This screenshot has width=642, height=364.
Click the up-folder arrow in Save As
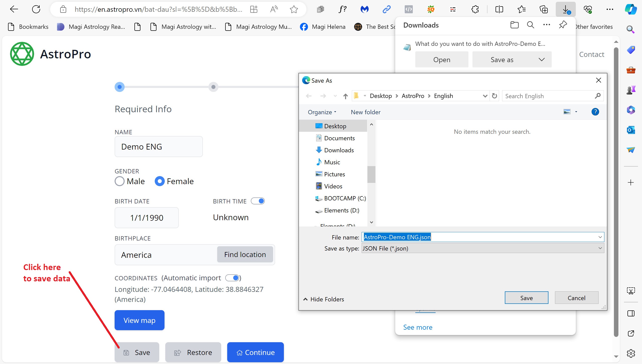click(x=345, y=96)
